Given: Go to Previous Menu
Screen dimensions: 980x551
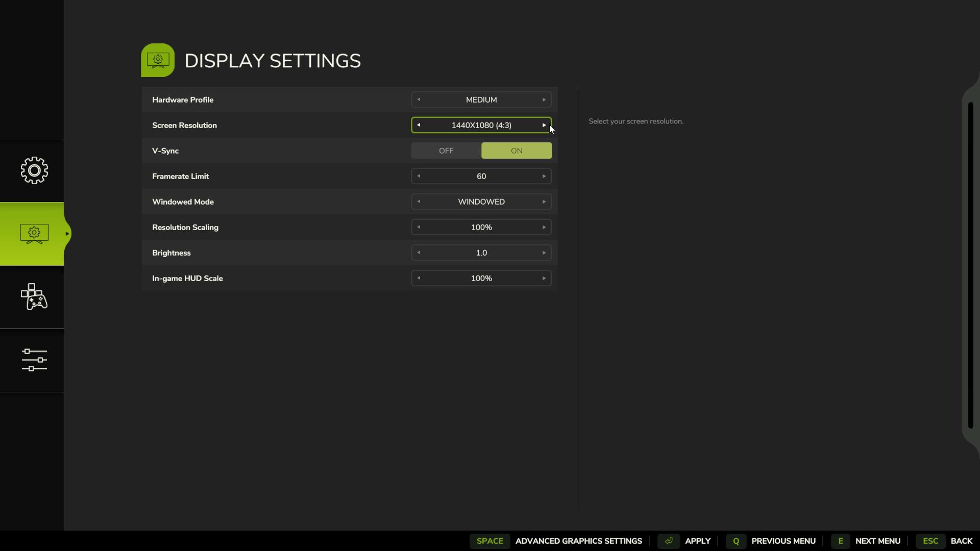Looking at the screenshot, I should coord(783,541).
